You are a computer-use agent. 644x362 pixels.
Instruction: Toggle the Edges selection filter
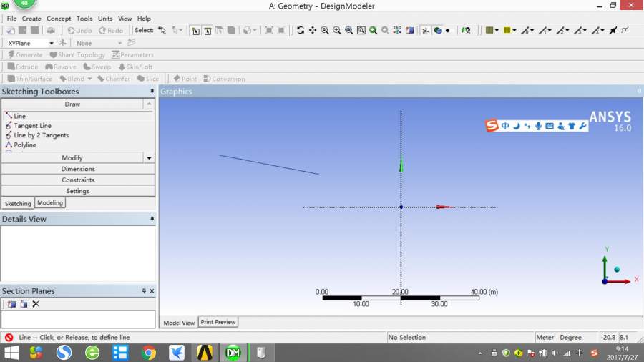click(x=208, y=31)
